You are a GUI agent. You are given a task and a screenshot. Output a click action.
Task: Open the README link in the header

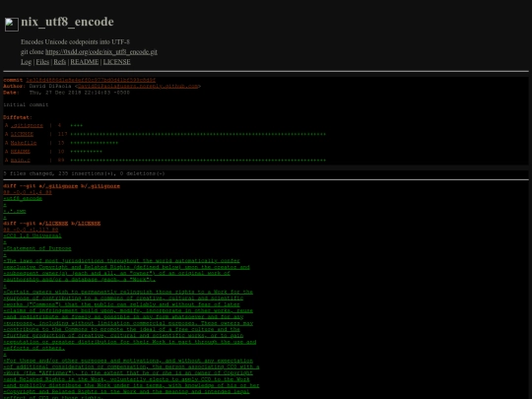(85, 62)
